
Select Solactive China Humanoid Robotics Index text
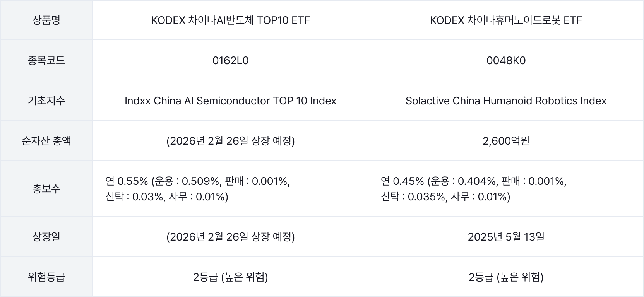pos(505,101)
